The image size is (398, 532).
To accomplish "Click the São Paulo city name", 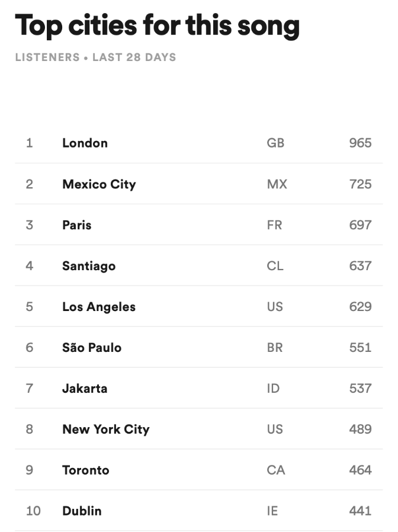I will (92, 348).
